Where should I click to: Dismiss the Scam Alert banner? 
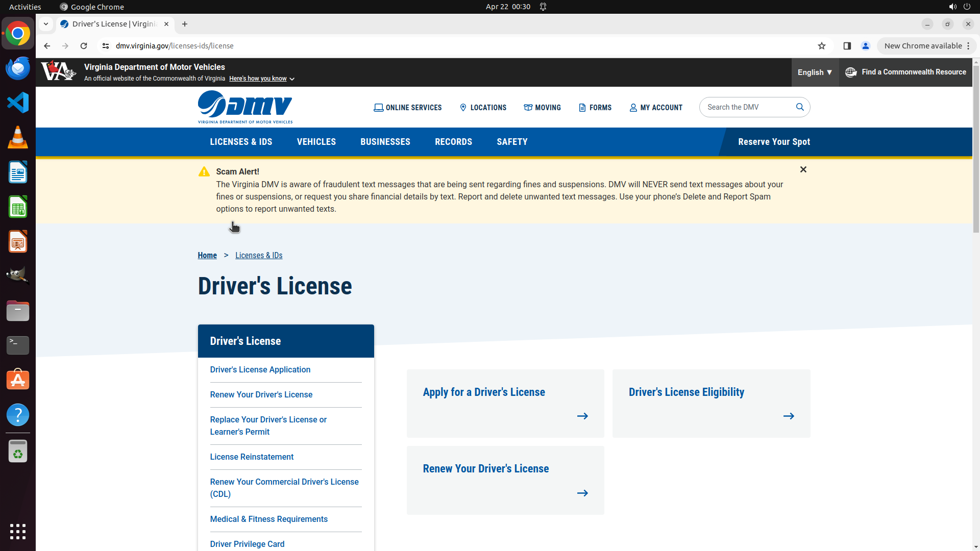(803, 169)
